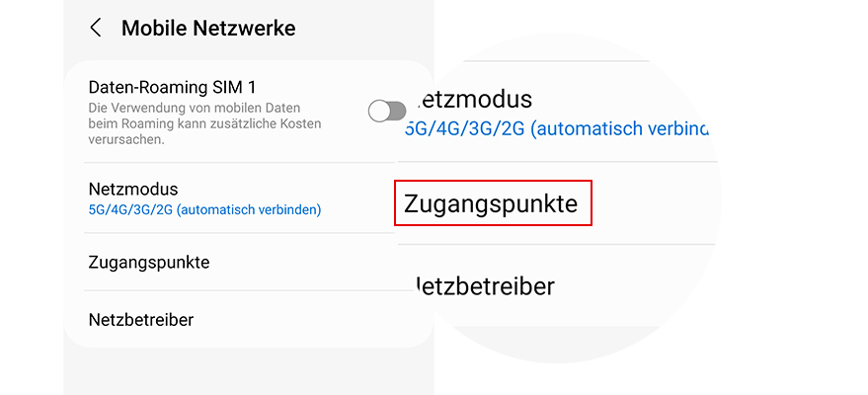Screen dimensions: 868x395
Task: Go back using the back arrow
Action: click(x=96, y=28)
